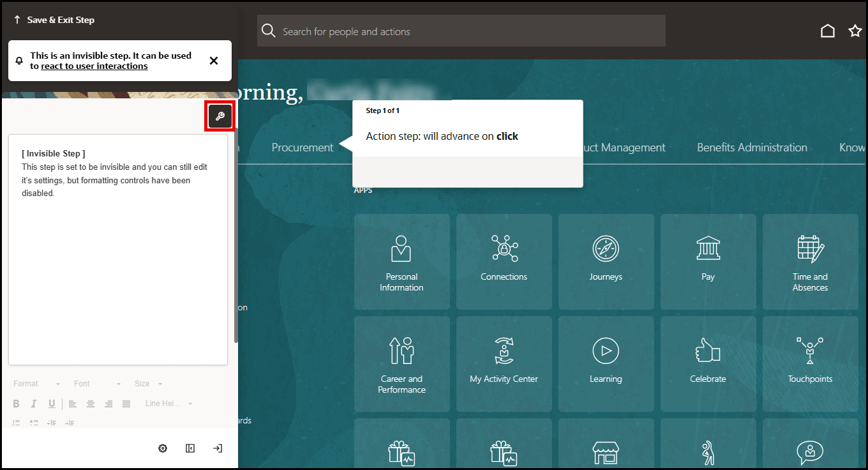Align text left
Screen dimensions: 868x470
pos(73,404)
